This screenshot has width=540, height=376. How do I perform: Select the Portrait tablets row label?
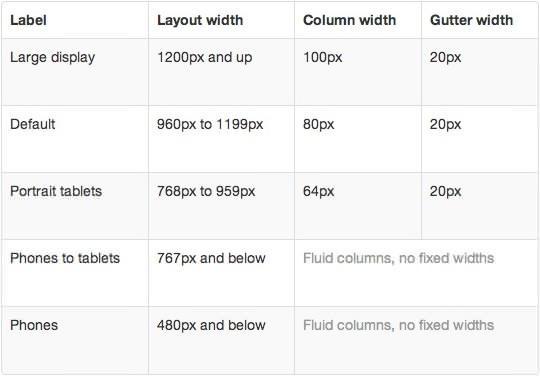click(56, 191)
